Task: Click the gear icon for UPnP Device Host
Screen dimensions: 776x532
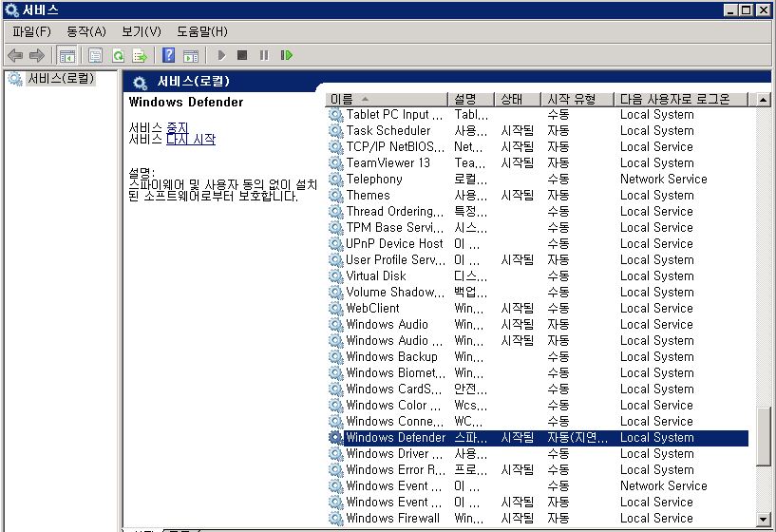Action: 335,243
